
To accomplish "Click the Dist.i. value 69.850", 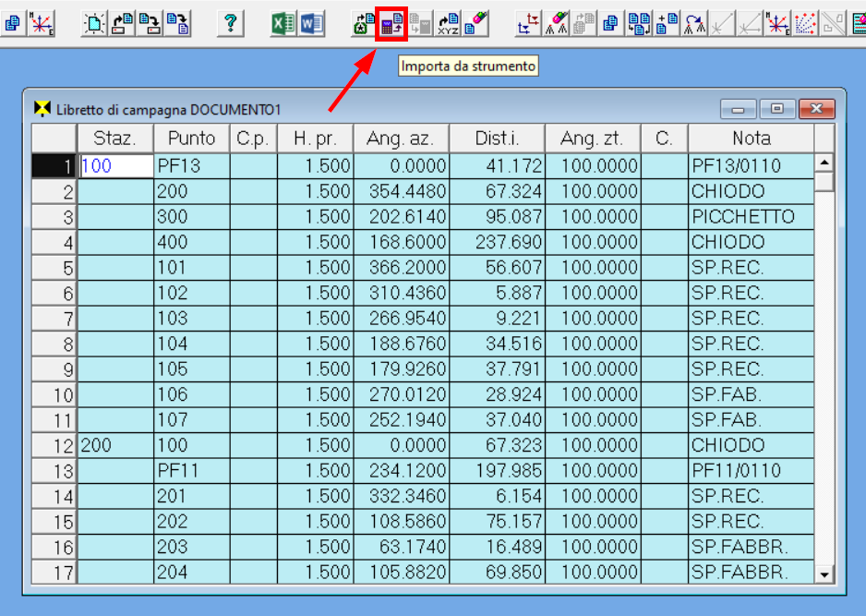I will (497, 573).
